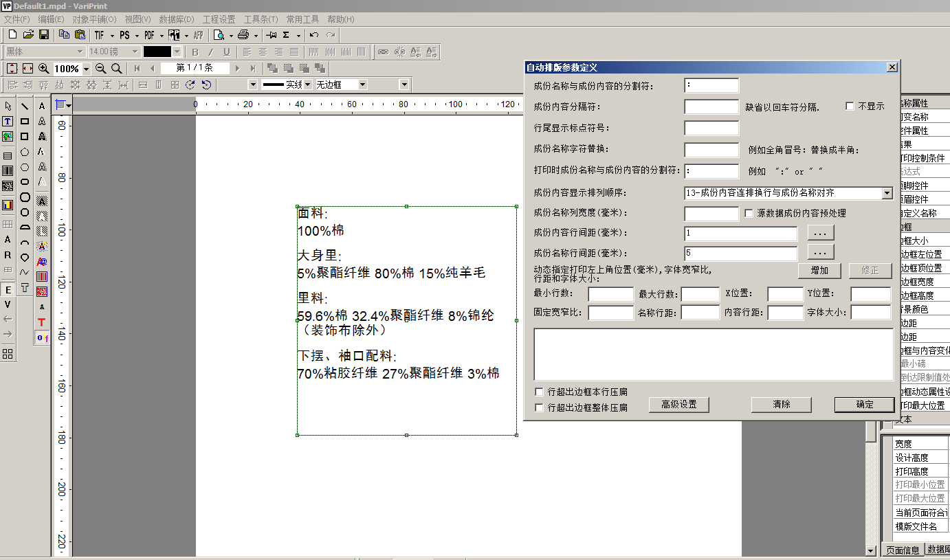The height and width of the screenshot is (560, 950).
Task: Toggle Bold (B) formatting
Action: point(195,52)
